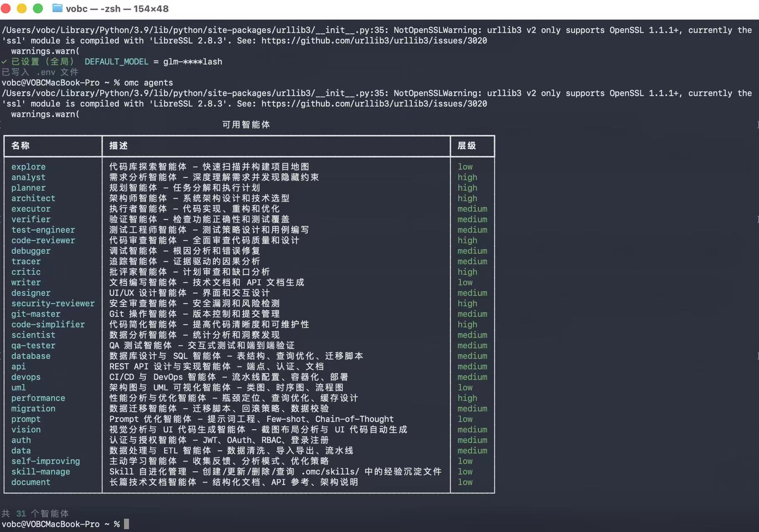Click the red close window button
The image size is (759, 532).
(6, 8)
